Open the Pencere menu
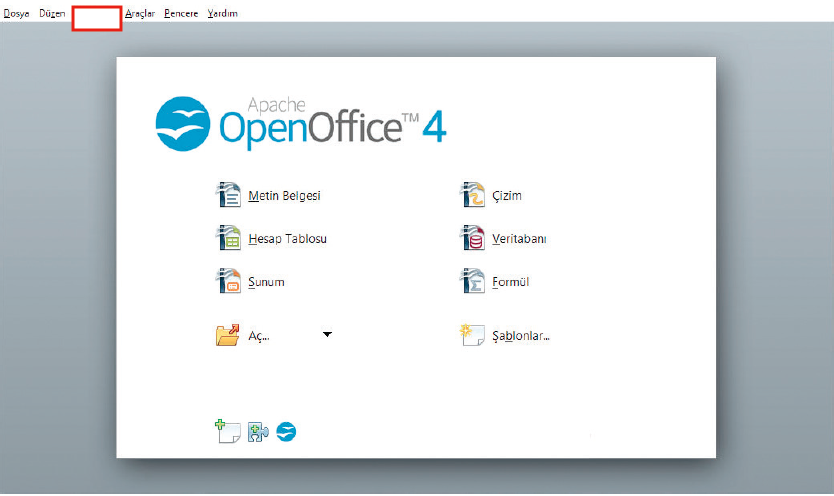This screenshot has width=834, height=496. [181, 14]
